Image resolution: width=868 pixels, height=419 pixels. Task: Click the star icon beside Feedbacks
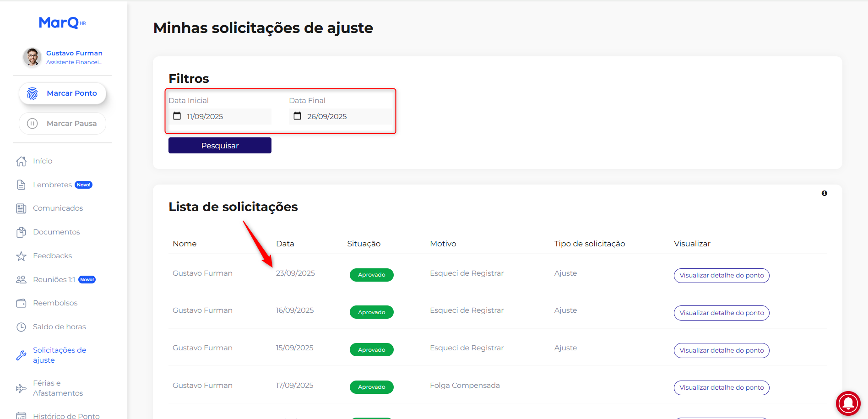[21, 256]
